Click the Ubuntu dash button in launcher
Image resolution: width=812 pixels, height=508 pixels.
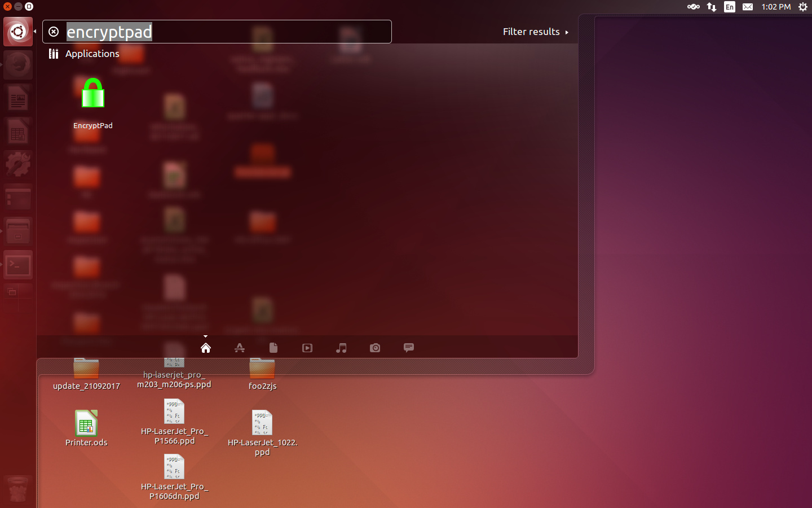pyautogui.click(x=18, y=32)
